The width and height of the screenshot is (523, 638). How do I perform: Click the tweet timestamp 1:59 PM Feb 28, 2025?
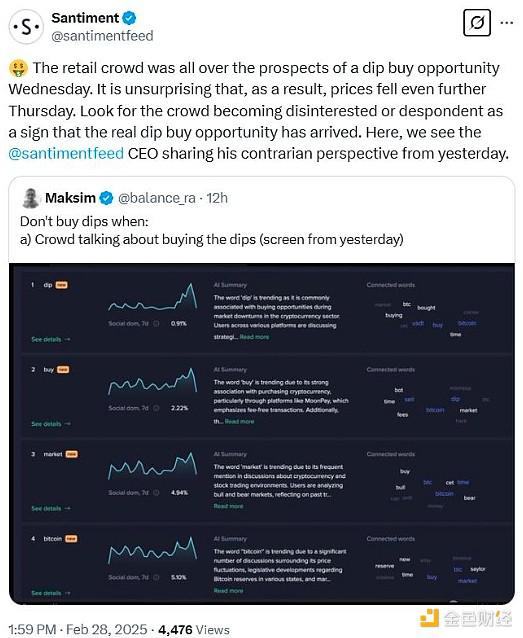(x=77, y=629)
